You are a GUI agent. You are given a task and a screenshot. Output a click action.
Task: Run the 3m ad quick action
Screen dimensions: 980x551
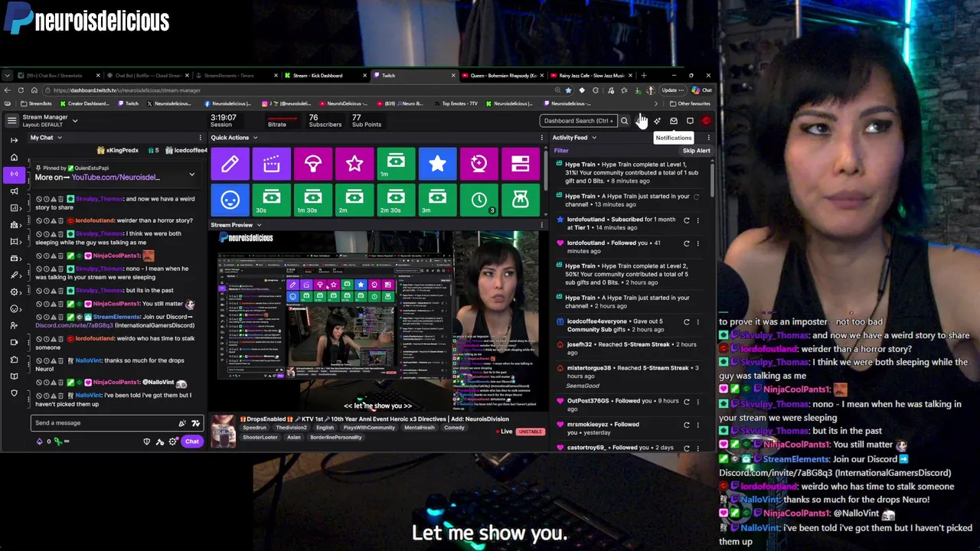437,200
